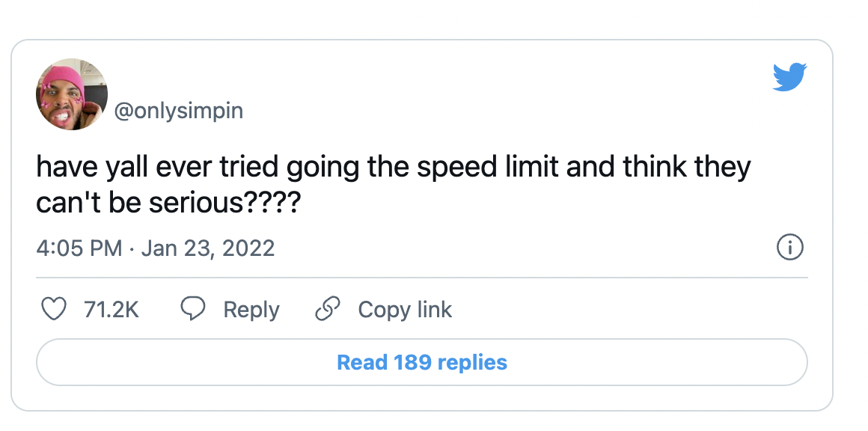Click the Twitter bird logo

tap(789, 76)
